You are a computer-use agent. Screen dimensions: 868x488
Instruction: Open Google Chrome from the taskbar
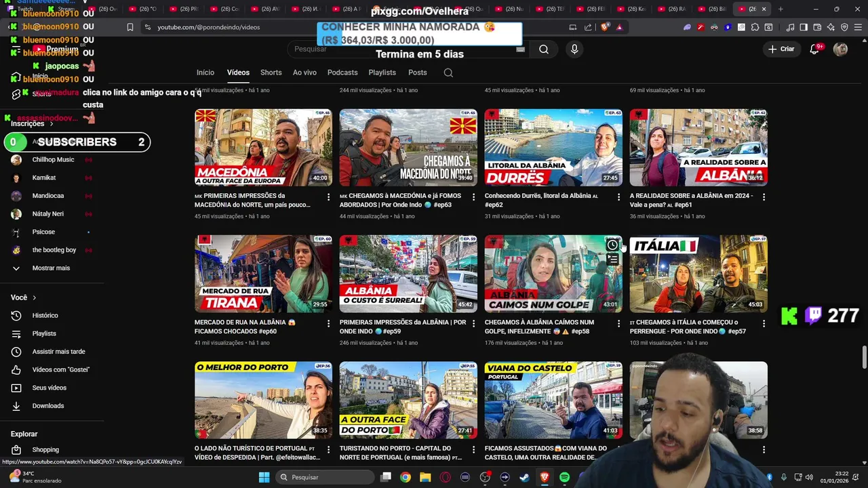(x=406, y=477)
